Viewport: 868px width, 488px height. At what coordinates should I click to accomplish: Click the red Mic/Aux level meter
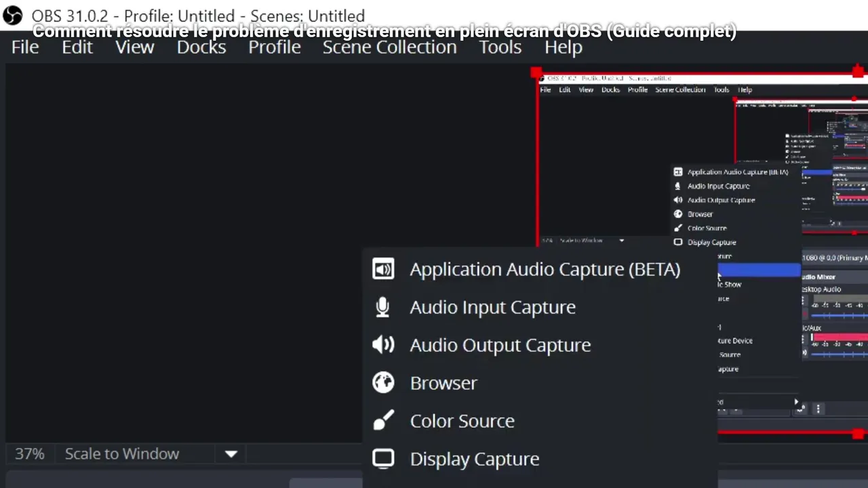tap(840, 338)
